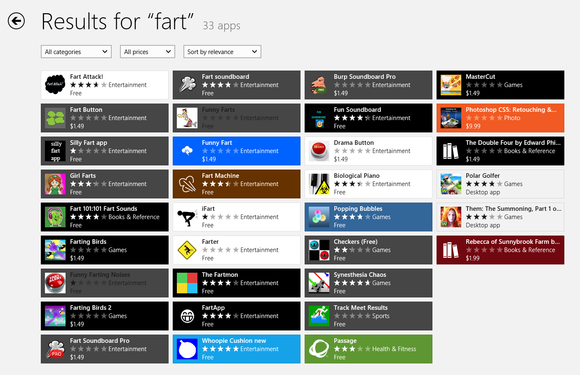The image size is (580, 375).
Task: Click the Silly Fart app icon
Action: (x=55, y=151)
